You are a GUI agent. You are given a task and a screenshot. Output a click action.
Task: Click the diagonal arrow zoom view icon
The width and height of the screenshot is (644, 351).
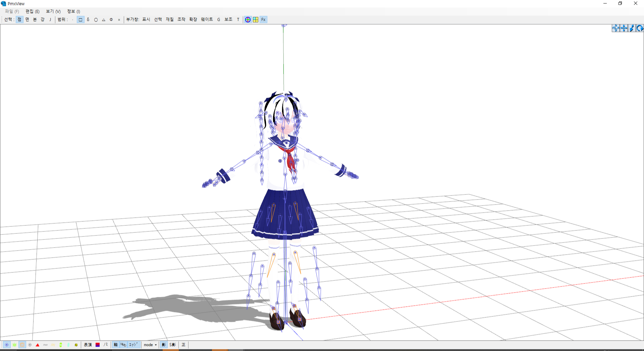pos(632,28)
